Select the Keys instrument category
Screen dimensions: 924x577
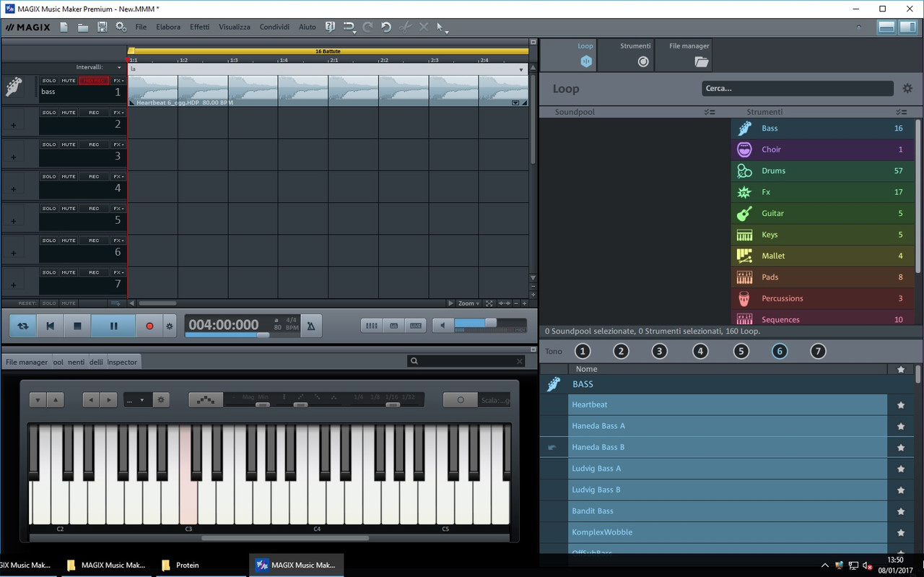pos(823,235)
